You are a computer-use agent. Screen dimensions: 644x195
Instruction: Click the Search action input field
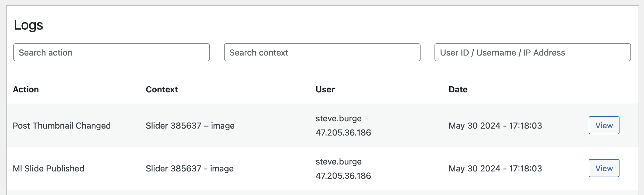111,53
